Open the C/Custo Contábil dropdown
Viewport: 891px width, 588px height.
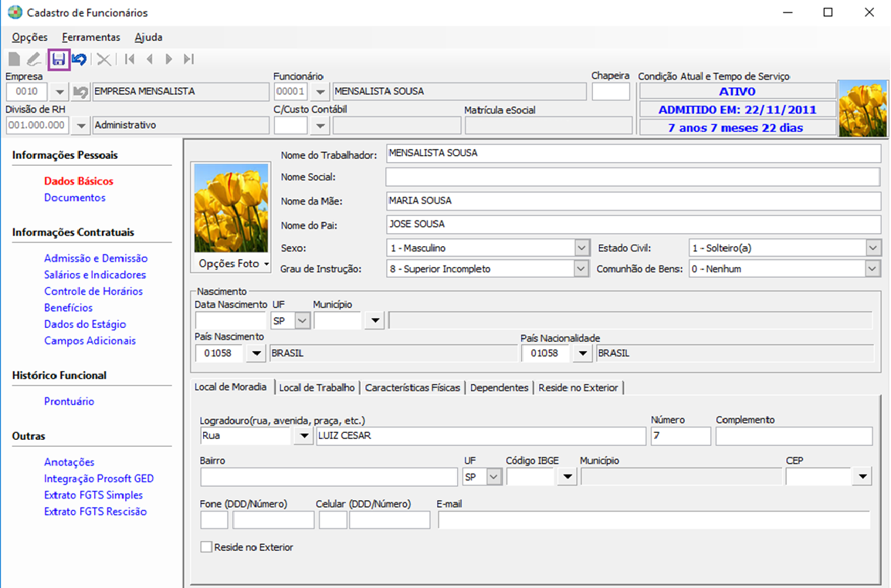(320, 126)
